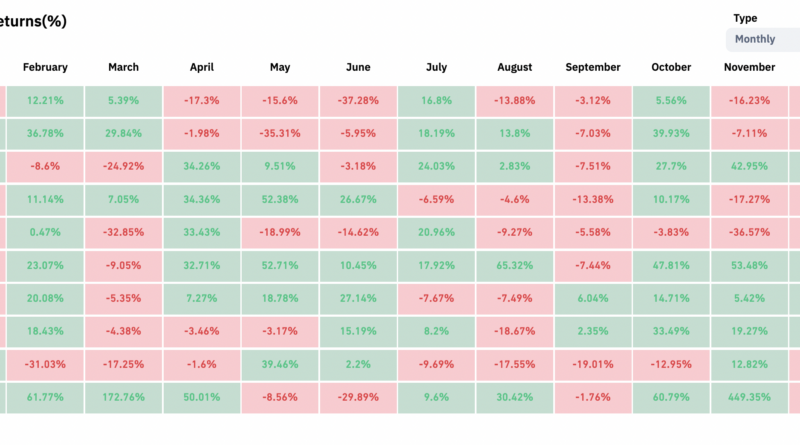Select the 24.03% July cell

(437, 167)
